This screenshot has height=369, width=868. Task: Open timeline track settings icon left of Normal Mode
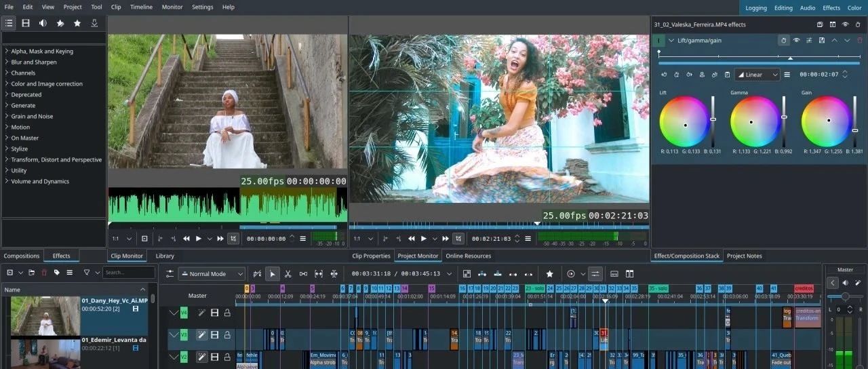170,274
